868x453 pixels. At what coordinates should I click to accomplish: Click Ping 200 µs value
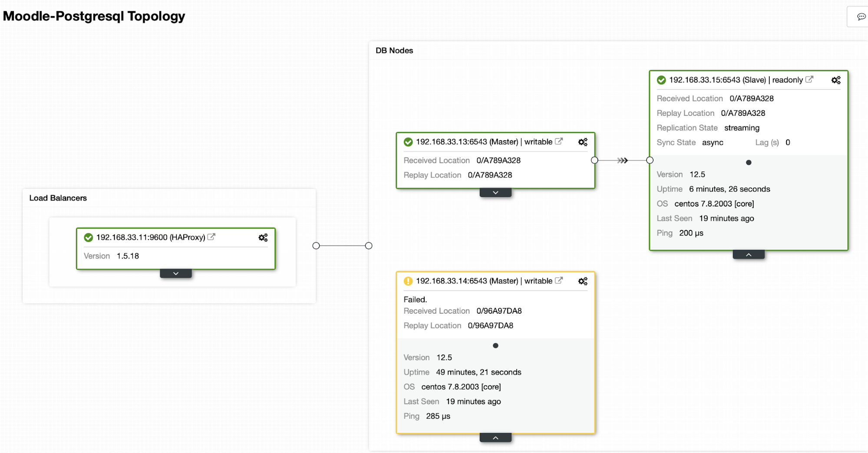[691, 233]
